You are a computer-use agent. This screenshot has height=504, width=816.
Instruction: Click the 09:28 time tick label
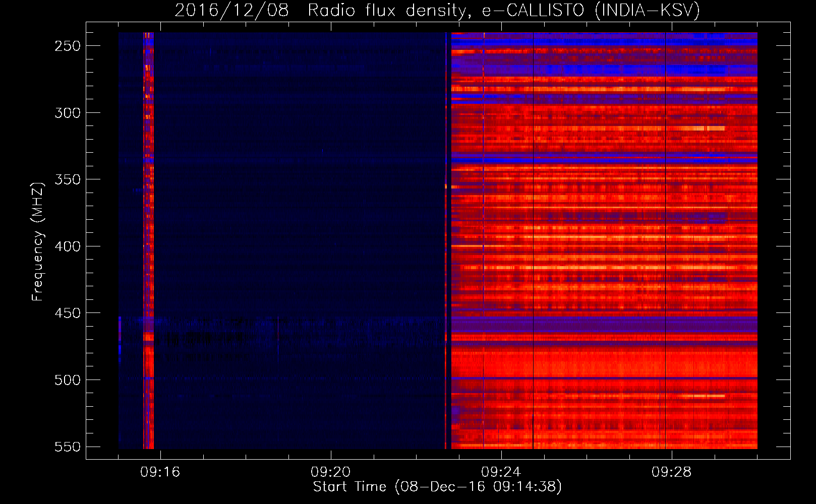[672, 472]
